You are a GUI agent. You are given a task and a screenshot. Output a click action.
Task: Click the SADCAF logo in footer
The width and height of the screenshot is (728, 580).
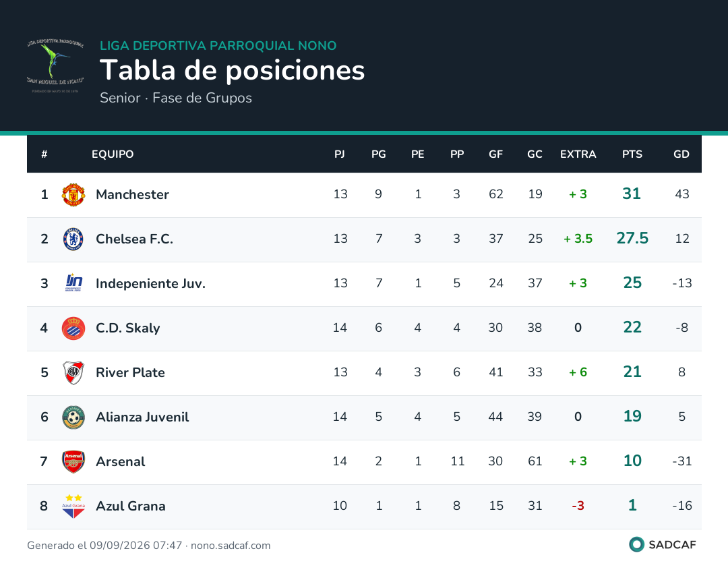point(663,545)
